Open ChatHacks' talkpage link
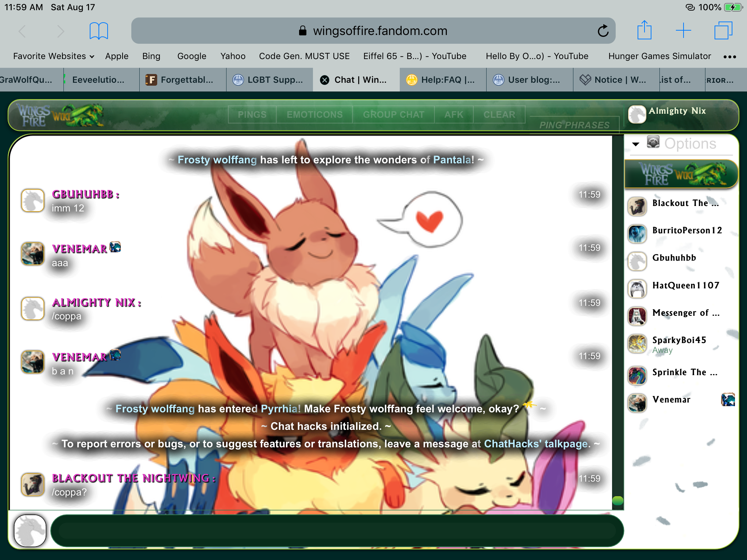747x560 pixels. [x=536, y=444]
